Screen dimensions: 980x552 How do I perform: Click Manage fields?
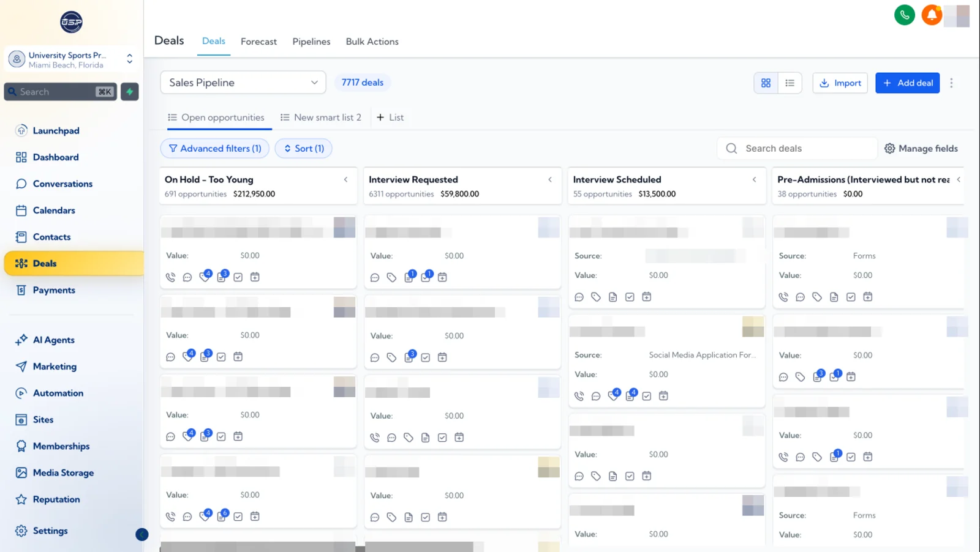(x=921, y=148)
